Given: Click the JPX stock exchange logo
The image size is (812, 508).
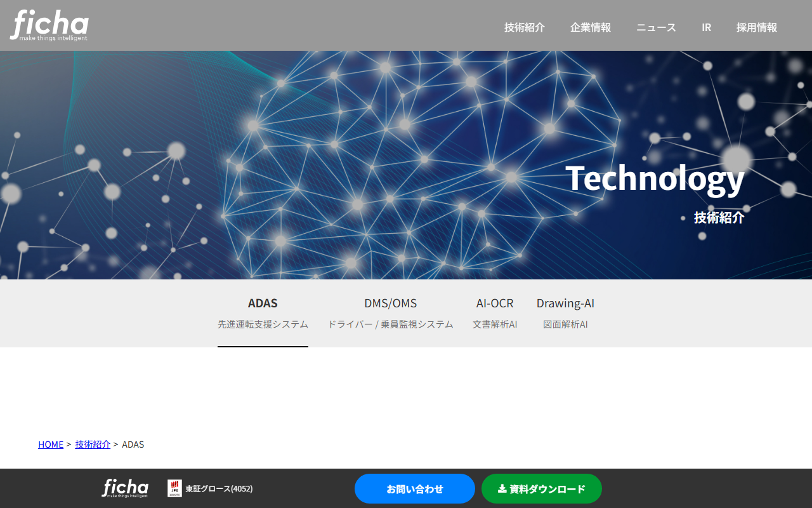Looking at the screenshot, I should tap(174, 488).
